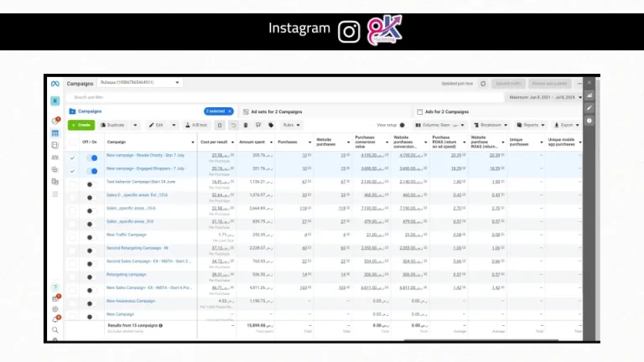Click the Search and filter field
Screen dimensions: 644x362
285,97
